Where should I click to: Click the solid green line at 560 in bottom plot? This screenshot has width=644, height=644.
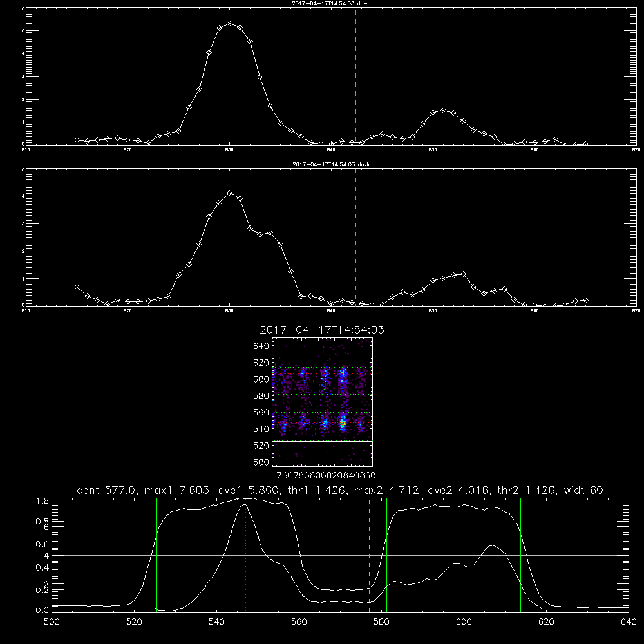(x=296, y=555)
